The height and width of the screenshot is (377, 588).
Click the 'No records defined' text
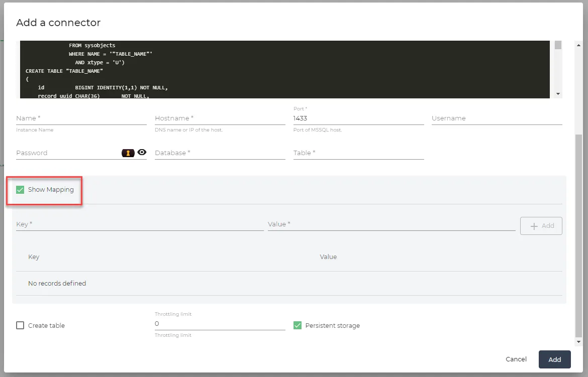pos(57,283)
